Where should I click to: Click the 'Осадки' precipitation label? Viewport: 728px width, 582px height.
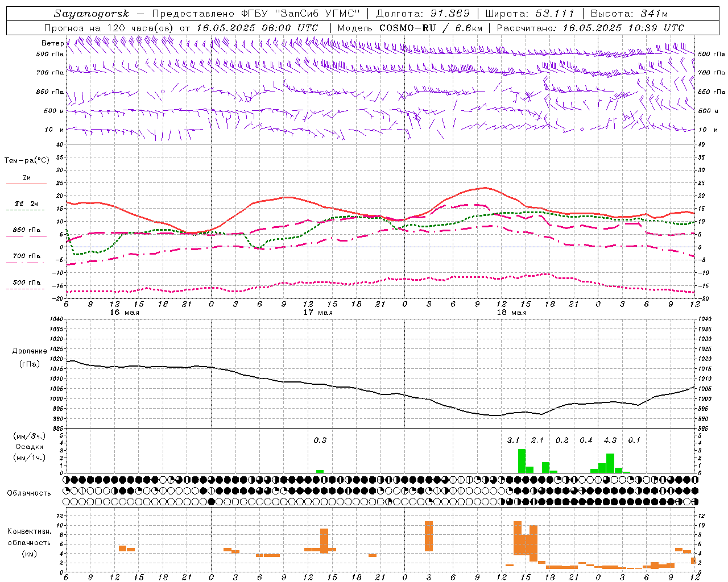pyautogui.click(x=29, y=447)
